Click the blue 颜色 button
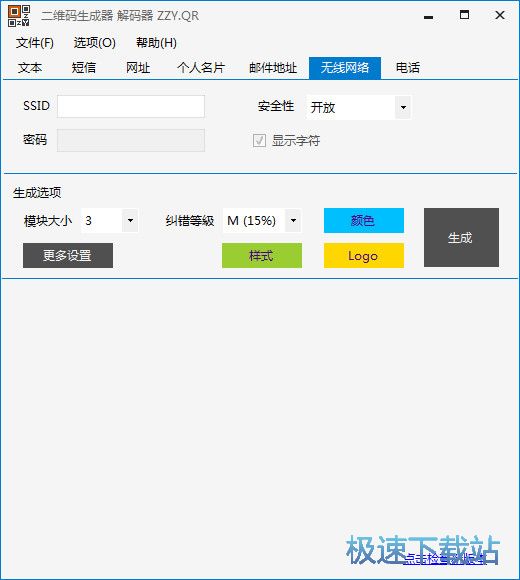This screenshot has height=580, width=520. [x=364, y=220]
